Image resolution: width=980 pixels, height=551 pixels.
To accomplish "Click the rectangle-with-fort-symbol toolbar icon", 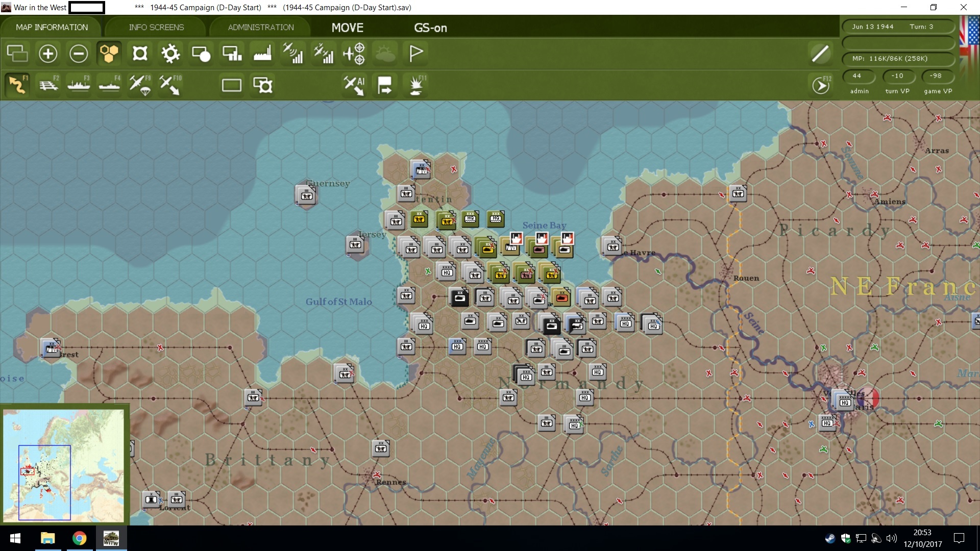I will click(263, 85).
